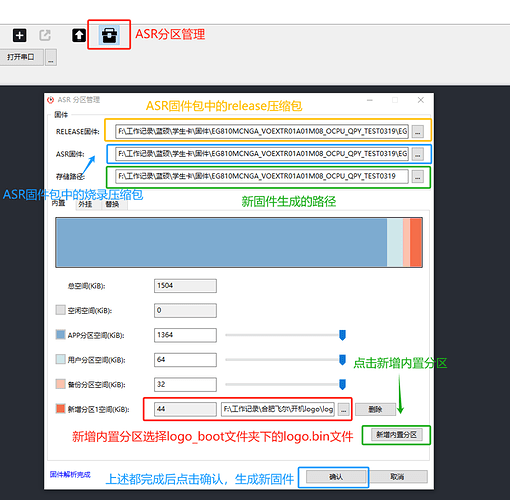The height and width of the screenshot is (500, 510).
Task: Click the 删除 button for new partition
Action: 375,409
